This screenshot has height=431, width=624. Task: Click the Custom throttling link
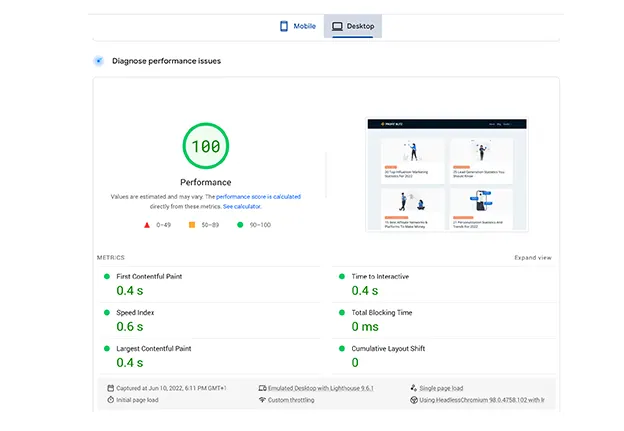click(291, 400)
